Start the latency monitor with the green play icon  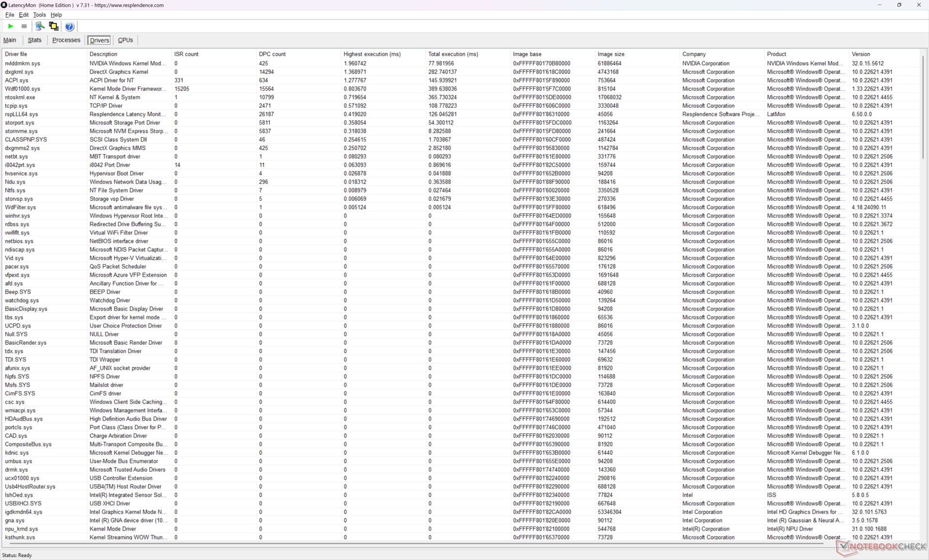click(x=11, y=27)
